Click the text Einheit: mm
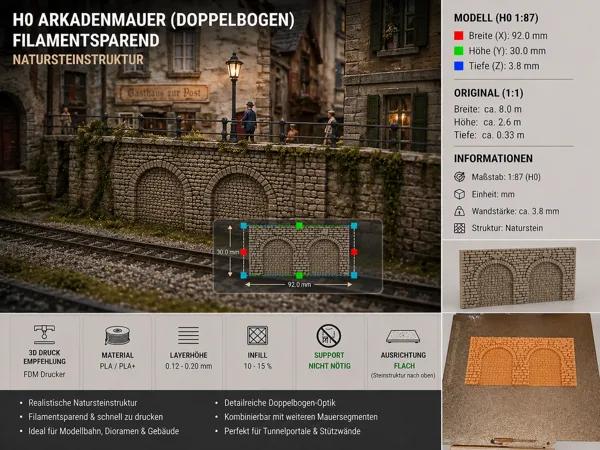 [x=493, y=194]
